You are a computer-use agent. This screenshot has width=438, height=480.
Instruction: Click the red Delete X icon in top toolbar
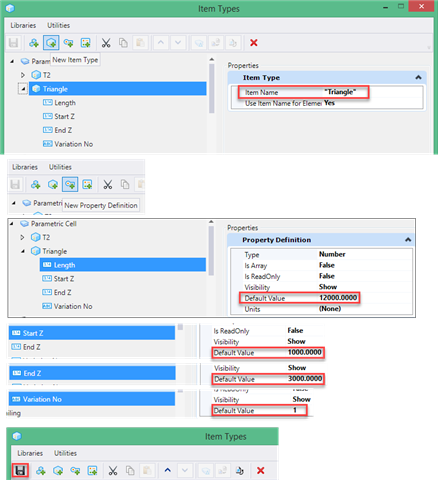[254, 43]
